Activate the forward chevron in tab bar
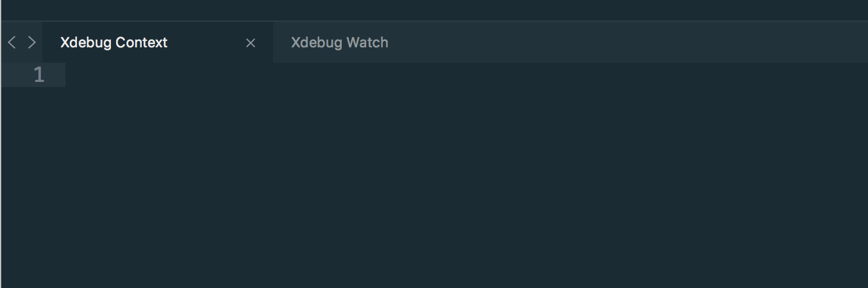 pyautogui.click(x=32, y=43)
